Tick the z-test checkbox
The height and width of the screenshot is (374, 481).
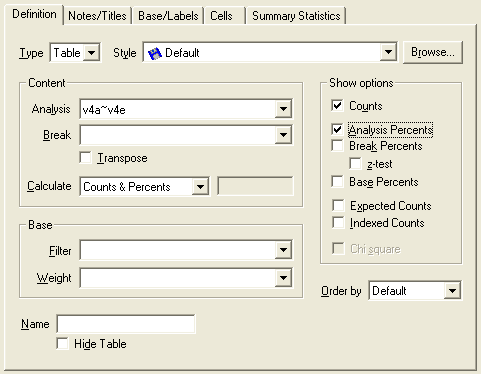point(355,164)
